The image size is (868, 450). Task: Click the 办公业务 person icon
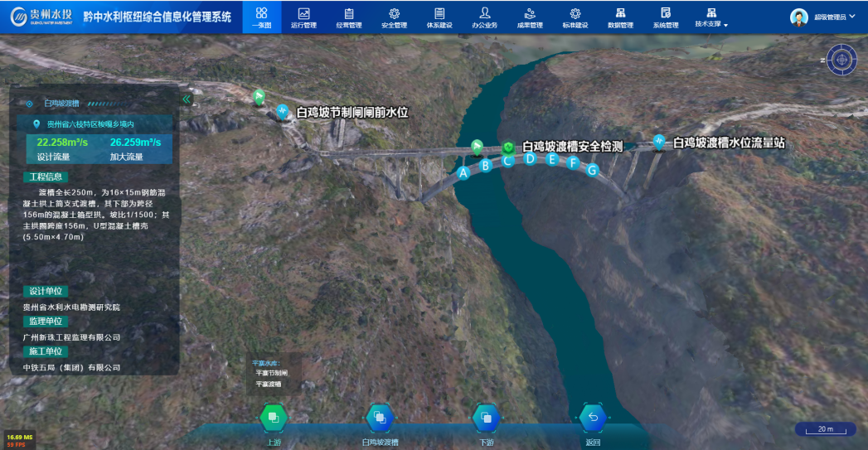click(x=485, y=13)
